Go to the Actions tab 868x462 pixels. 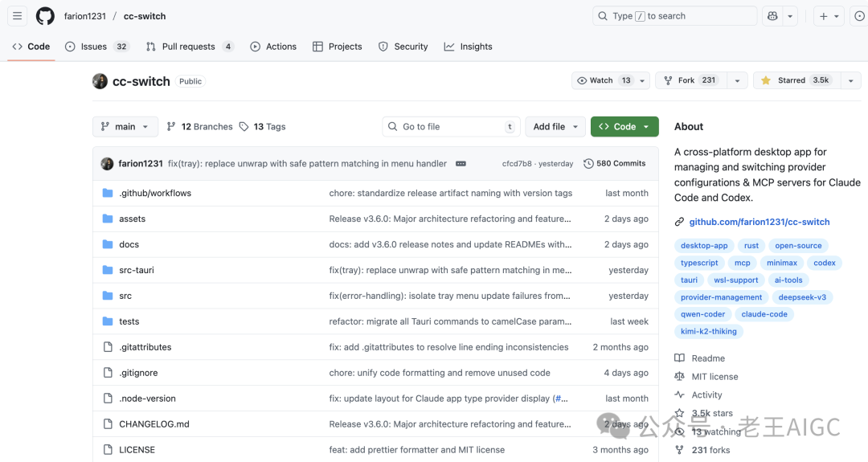pos(273,47)
